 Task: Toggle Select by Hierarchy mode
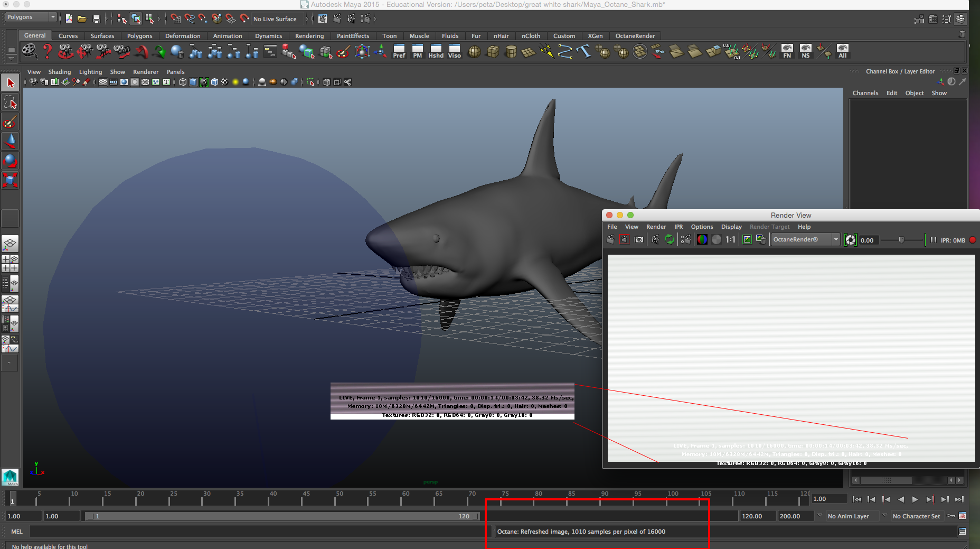pyautogui.click(x=122, y=19)
